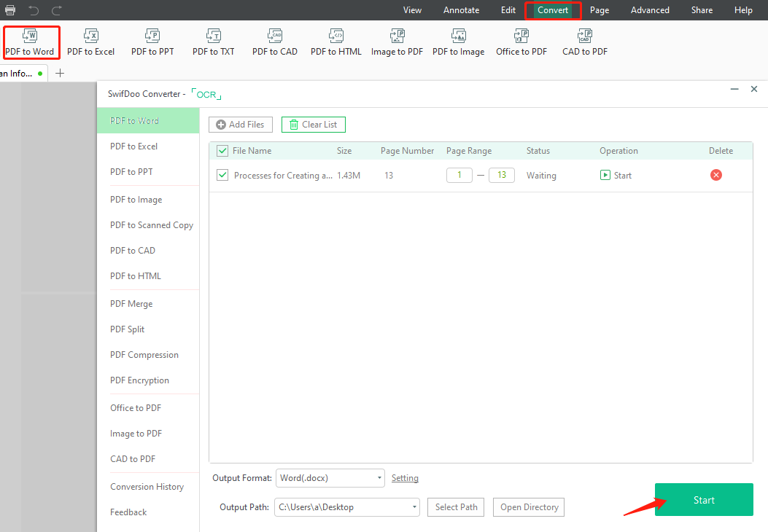Screen dimensions: 768x532
Task: Select the open document tab ending in Info...
Action: [23, 74]
